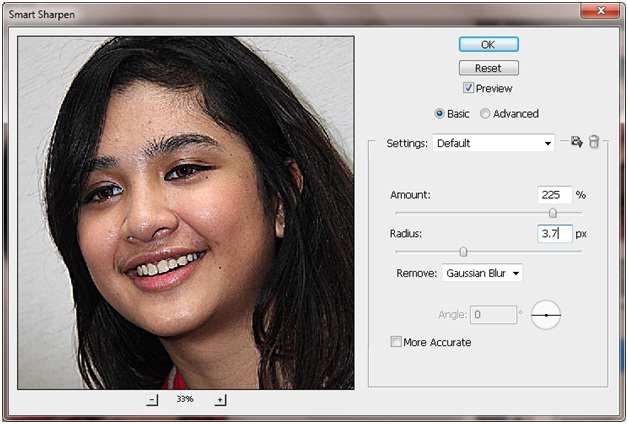Adjust the Amount slider handle
Viewport: 628px width, 424px height.
553,213
